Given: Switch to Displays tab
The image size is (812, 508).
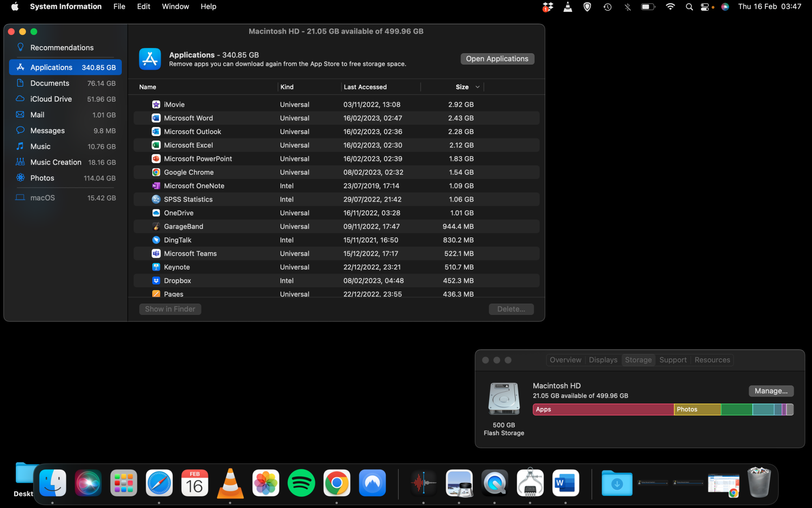Looking at the screenshot, I should coord(603,360).
